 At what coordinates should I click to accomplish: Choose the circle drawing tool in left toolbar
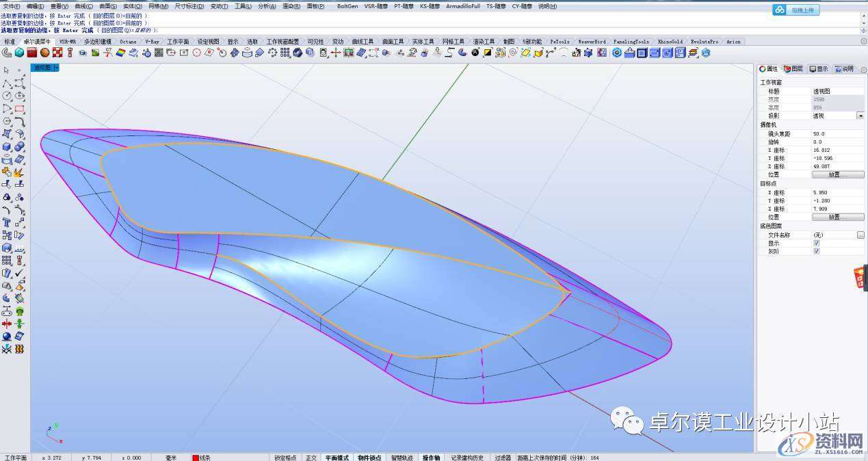[x=6, y=96]
